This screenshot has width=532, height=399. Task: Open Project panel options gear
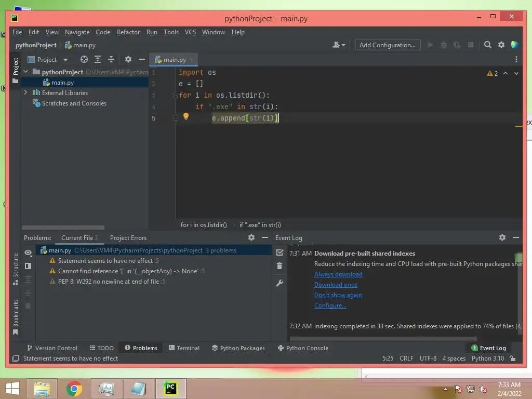click(128, 59)
